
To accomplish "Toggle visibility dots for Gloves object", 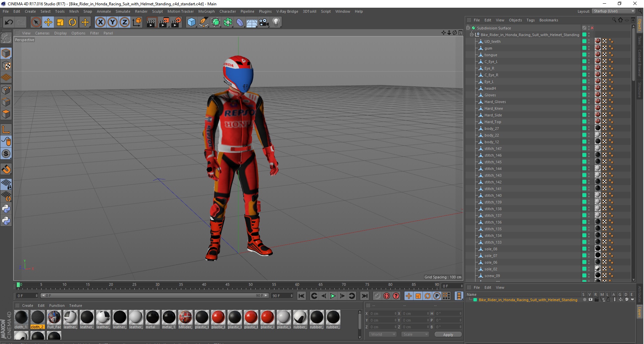I will click(x=589, y=95).
